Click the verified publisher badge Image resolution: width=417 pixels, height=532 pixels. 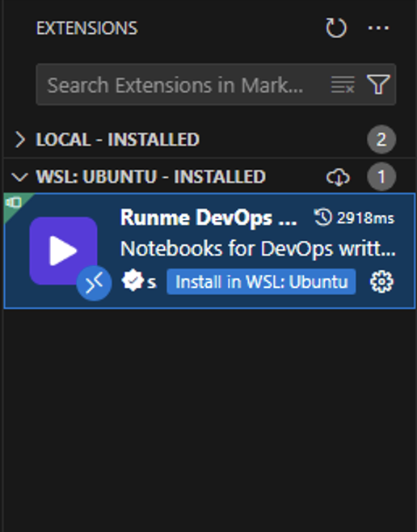click(x=133, y=281)
